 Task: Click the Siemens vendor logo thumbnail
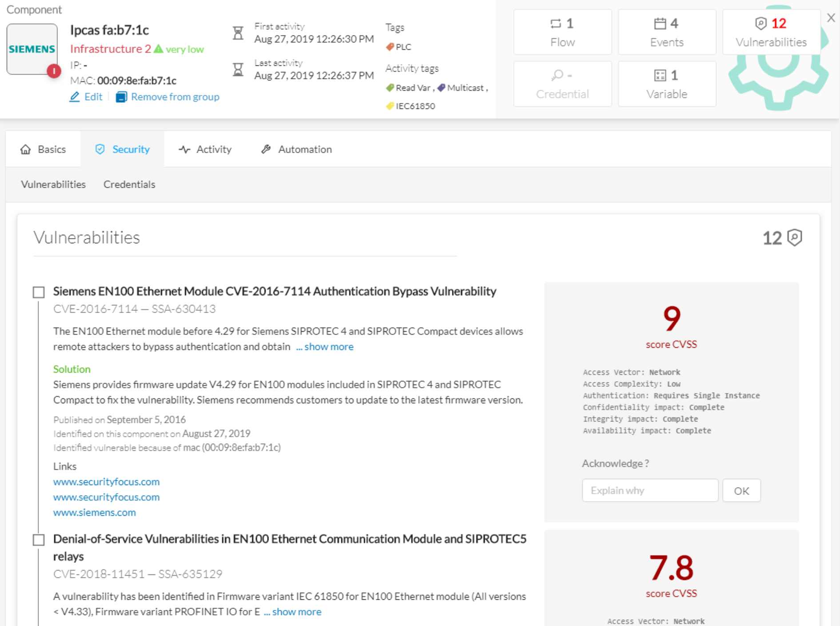click(x=32, y=49)
